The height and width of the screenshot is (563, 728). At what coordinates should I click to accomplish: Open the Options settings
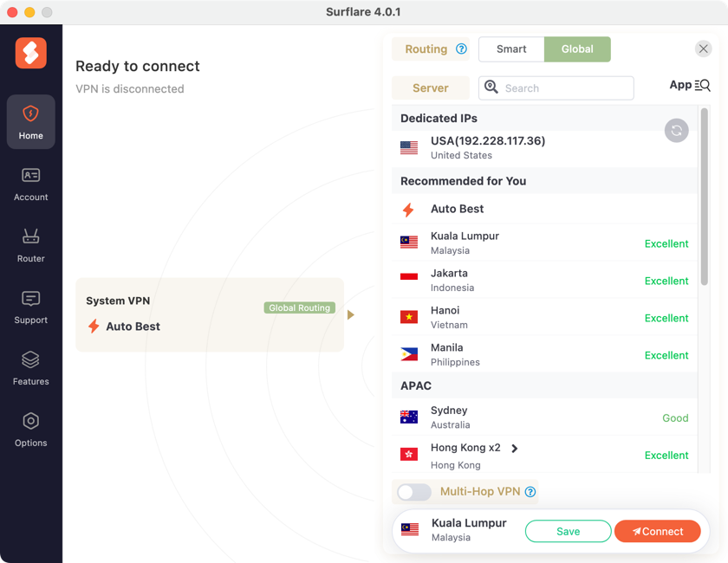point(30,430)
